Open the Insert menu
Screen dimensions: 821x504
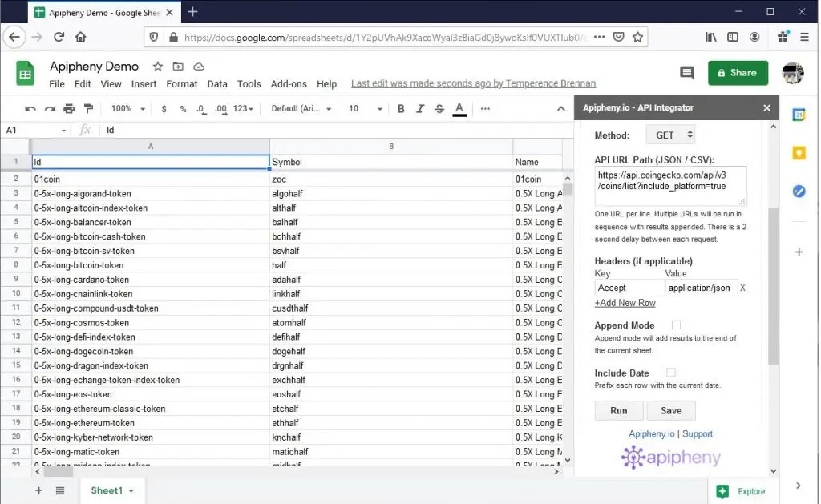(x=144, y=84)
